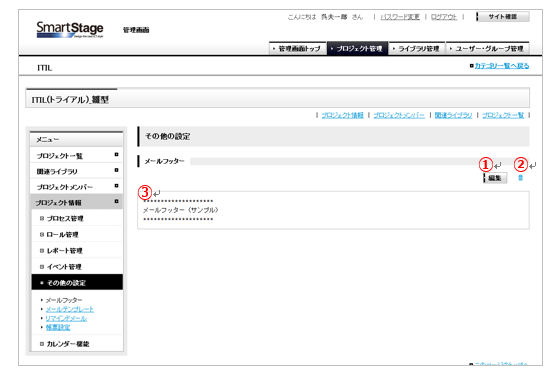
Task: Open the メールテンプレート link
Action: [x=70, y=309]
